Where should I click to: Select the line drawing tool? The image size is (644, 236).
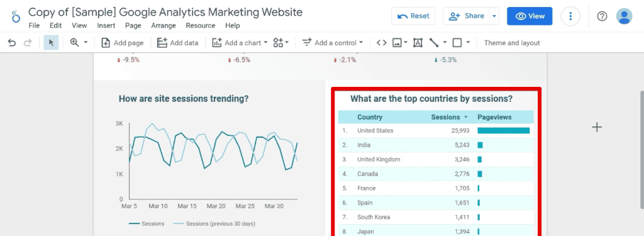pyautogui.click(x=438, y=43)
